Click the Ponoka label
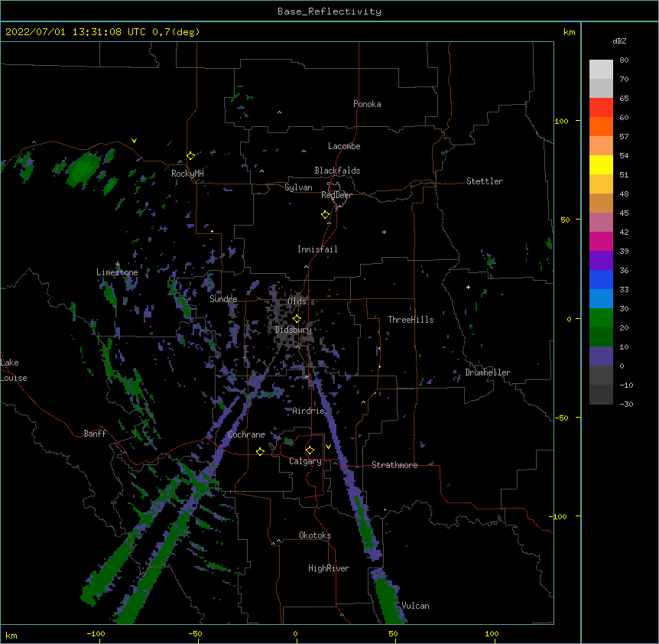This screenshot has width=659, height=644. click(x=367, y=104)
